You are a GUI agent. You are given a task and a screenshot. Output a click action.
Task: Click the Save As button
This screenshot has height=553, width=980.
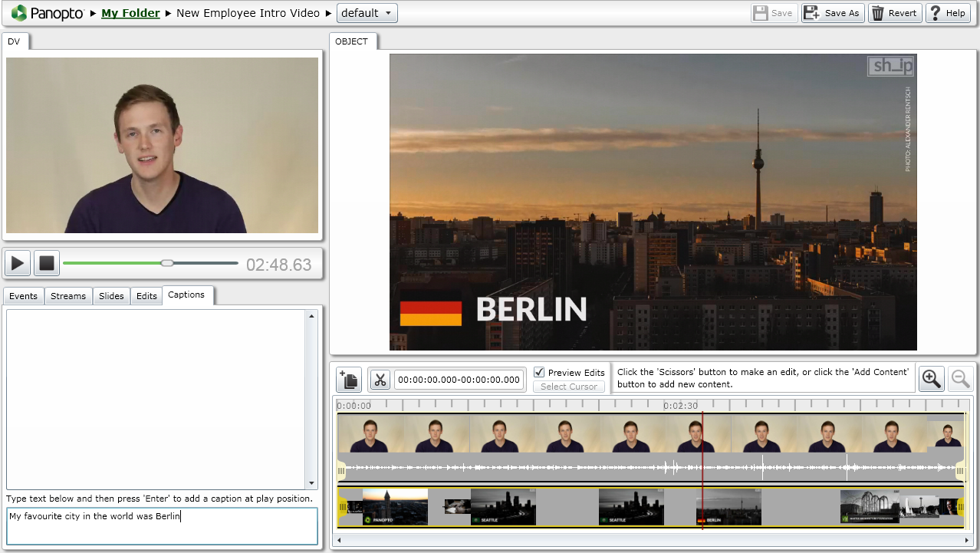pos(832,13)
